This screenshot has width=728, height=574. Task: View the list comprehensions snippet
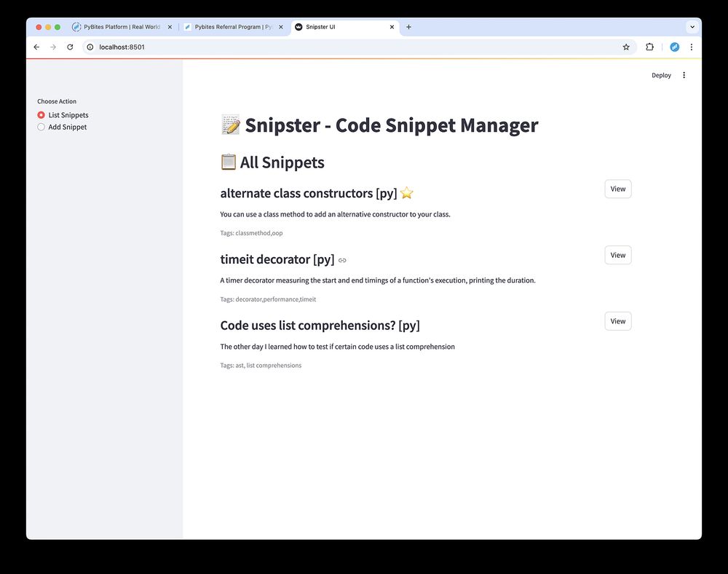617,321
